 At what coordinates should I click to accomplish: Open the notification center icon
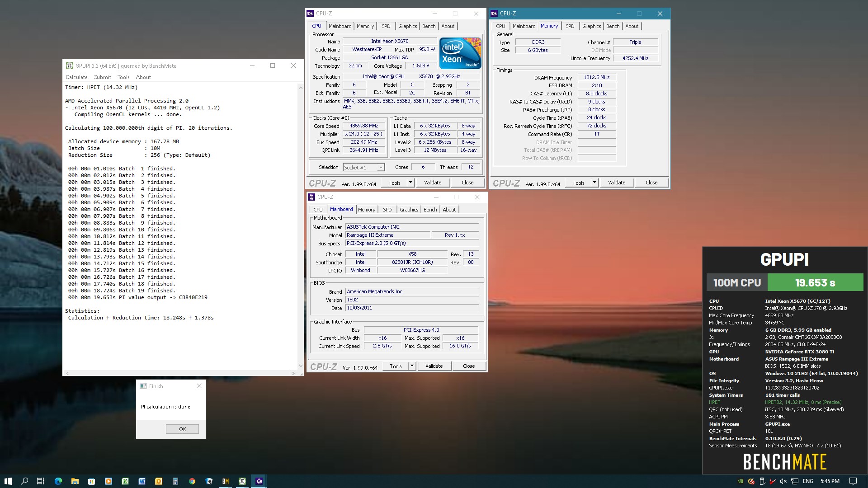point(853,481)
